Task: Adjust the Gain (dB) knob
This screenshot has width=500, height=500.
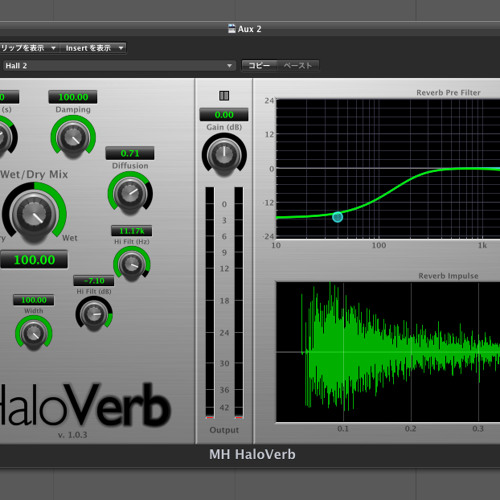Action: click(x=224, y=155)
